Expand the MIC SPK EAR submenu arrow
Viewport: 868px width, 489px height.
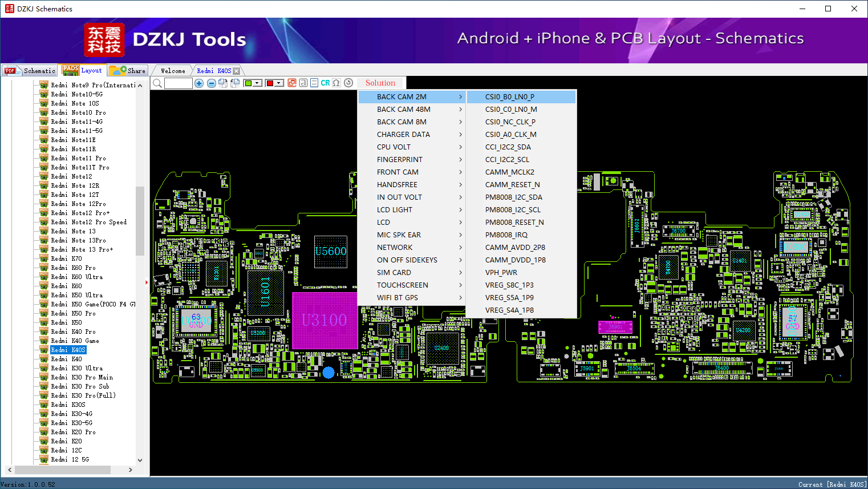pos(460,235)
